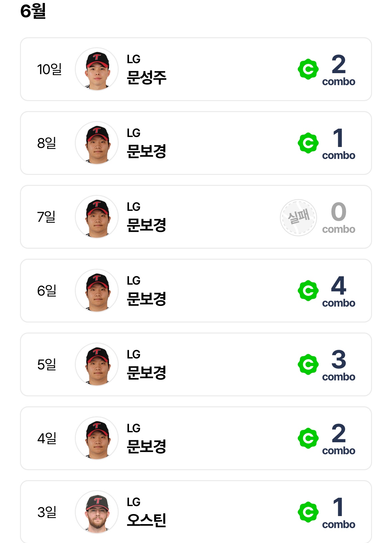Open 문성주 player photo on 10일
Screen dimensions: 392x543
tap(97, 69)
